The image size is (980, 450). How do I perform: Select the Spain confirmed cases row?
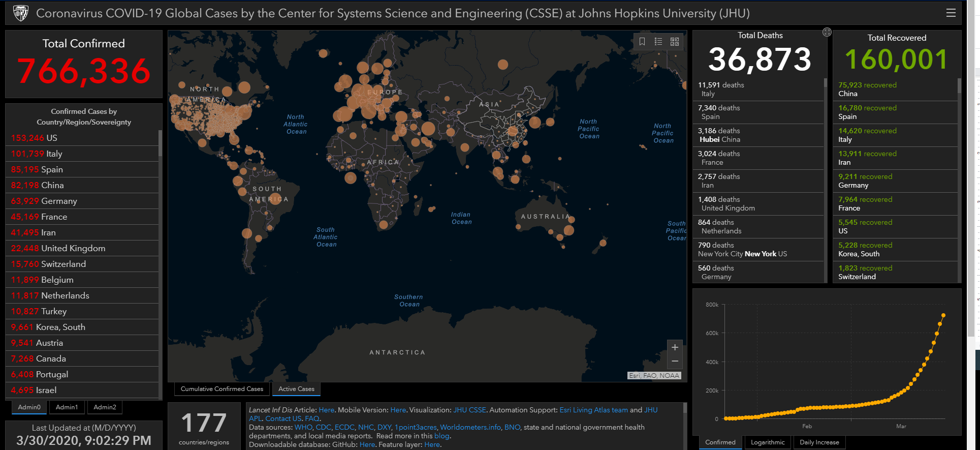(82, 169)
